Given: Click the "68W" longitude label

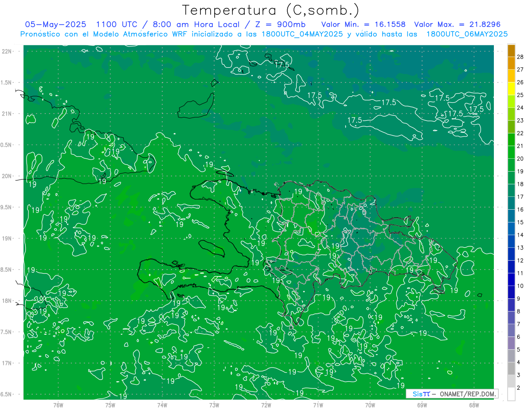Looking at the screenshot, I should pos(474,405).
